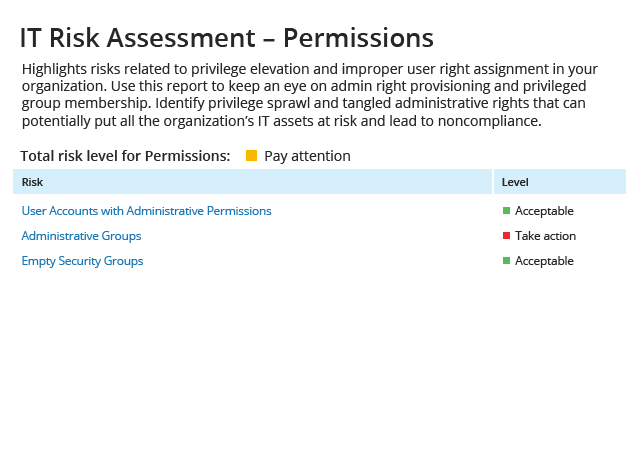Select the Pay attention total risk text

point(307,156)
